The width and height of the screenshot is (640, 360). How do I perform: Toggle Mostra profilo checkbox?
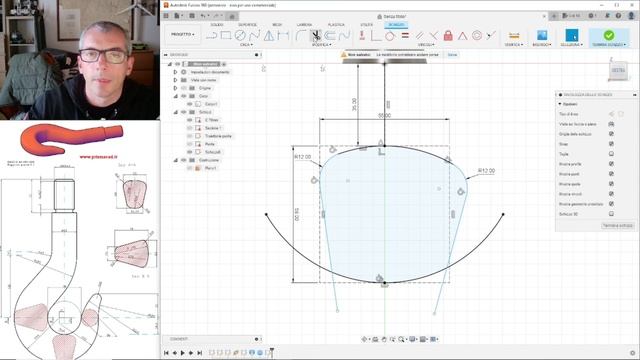(611, 164)
